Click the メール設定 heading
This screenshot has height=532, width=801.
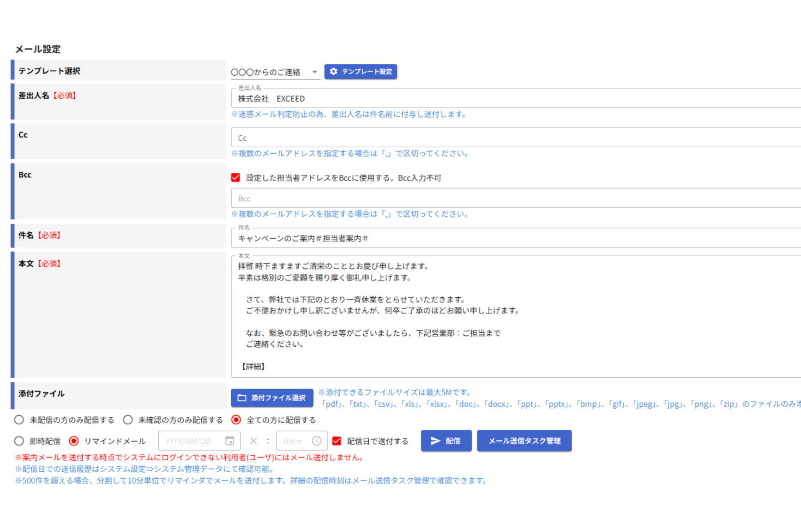tap(38, 49)
